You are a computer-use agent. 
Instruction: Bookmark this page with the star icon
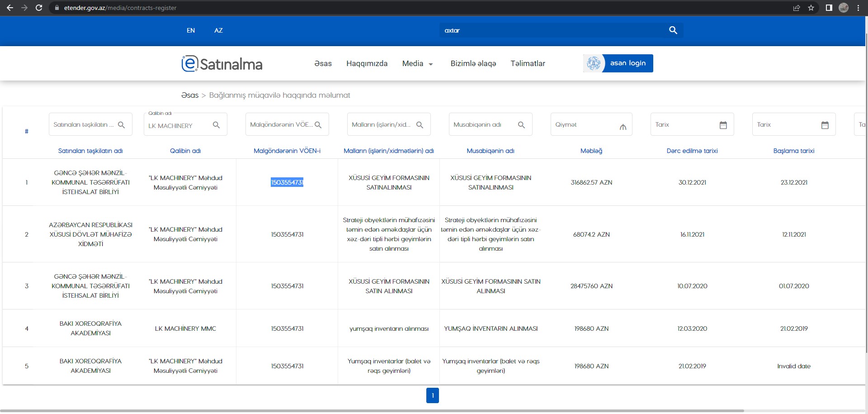(811, 8)
